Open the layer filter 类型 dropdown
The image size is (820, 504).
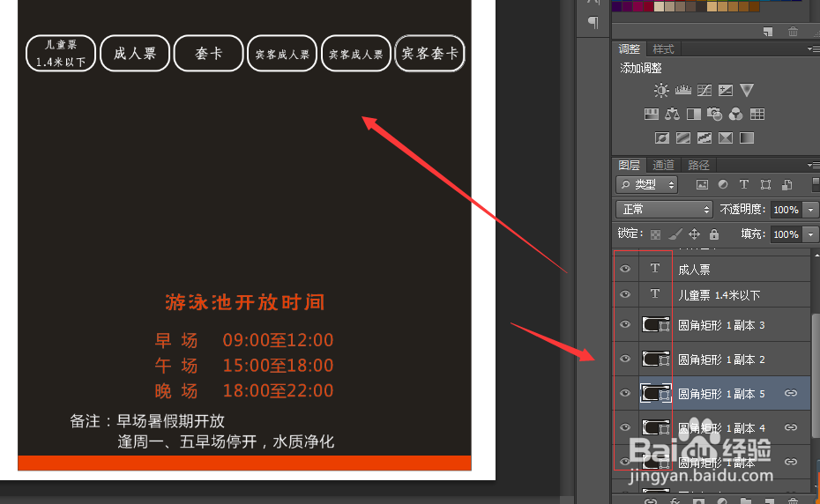click(647, 184)
